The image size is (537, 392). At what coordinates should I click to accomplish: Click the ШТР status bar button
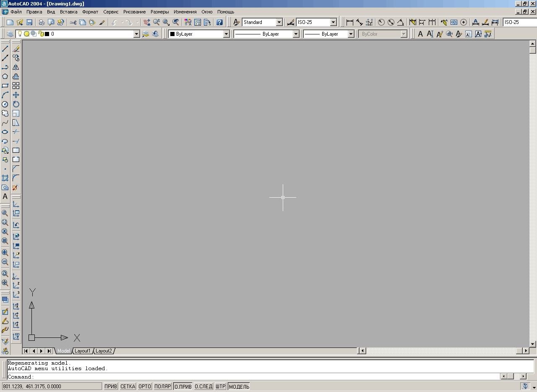pos(221,387)
